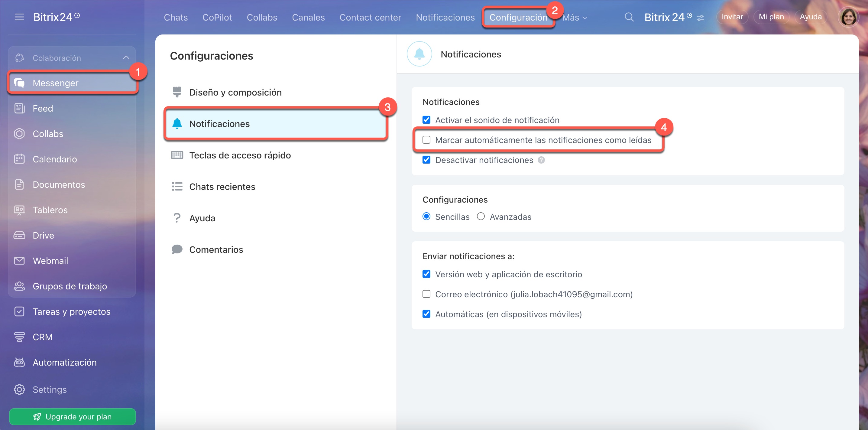
Task: Click the Automatización robot icon
Action: coord(19,362)
